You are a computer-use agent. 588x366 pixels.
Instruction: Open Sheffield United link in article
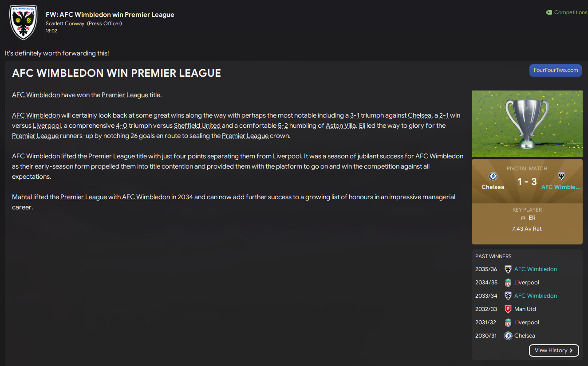[197, 126]
